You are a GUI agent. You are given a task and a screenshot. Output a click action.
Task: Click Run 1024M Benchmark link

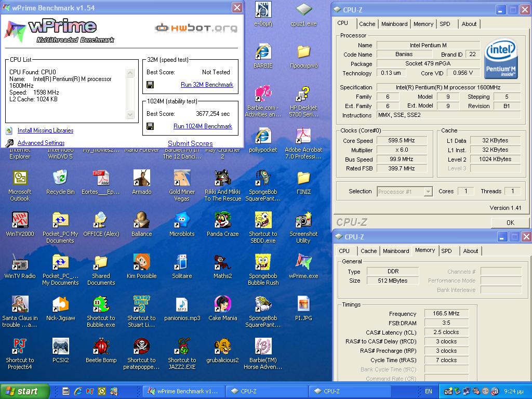pos(203,126)
